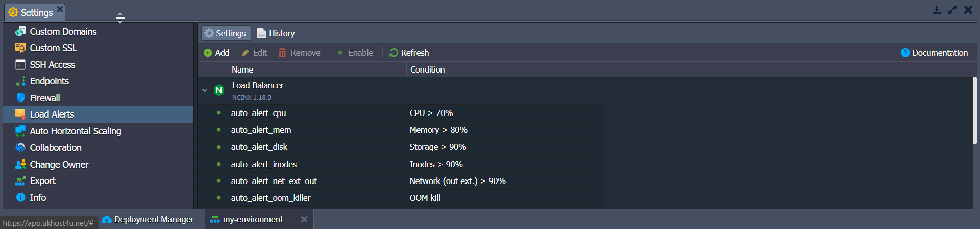The height and width of the screenshot is (229, 980).
Task: Add a new load alert
Action: pyautogui.click(x=216, y=53)
